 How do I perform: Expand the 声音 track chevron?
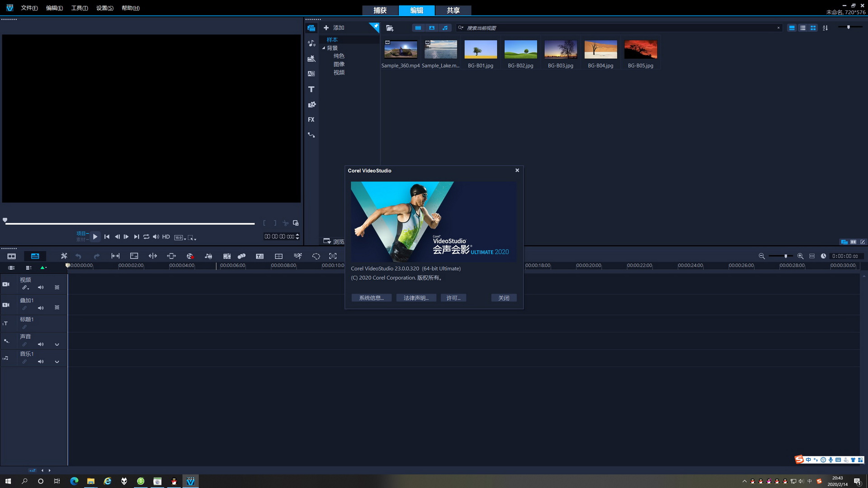coord(57,344)
